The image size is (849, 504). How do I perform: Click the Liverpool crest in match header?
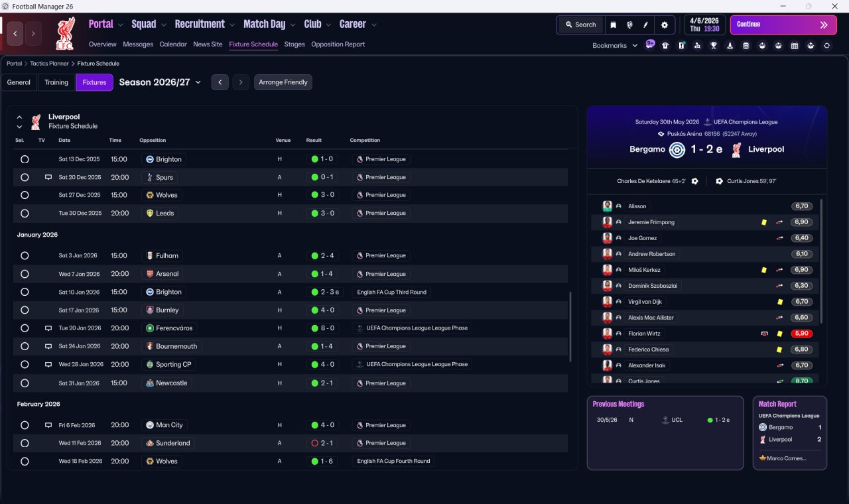tap(736, 149)
